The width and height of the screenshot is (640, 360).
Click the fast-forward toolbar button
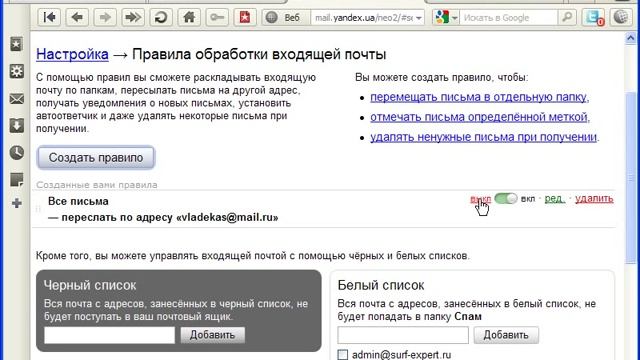pos(133,18)
